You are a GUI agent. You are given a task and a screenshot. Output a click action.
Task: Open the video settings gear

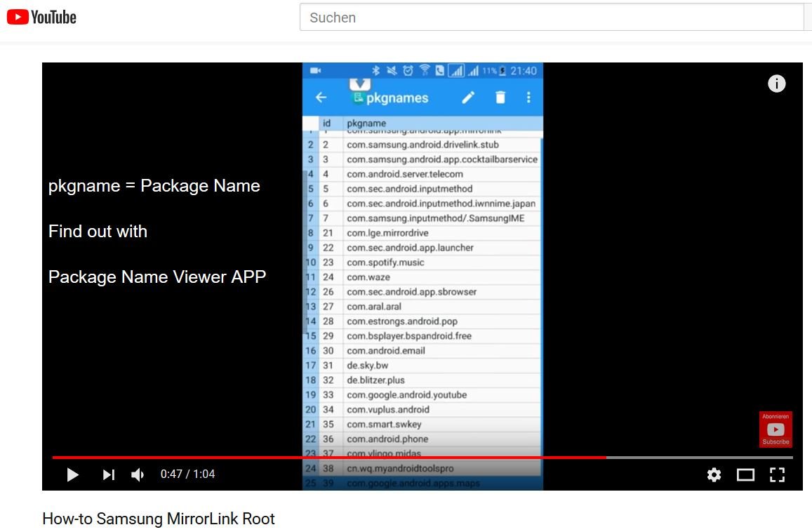(714, 474)
